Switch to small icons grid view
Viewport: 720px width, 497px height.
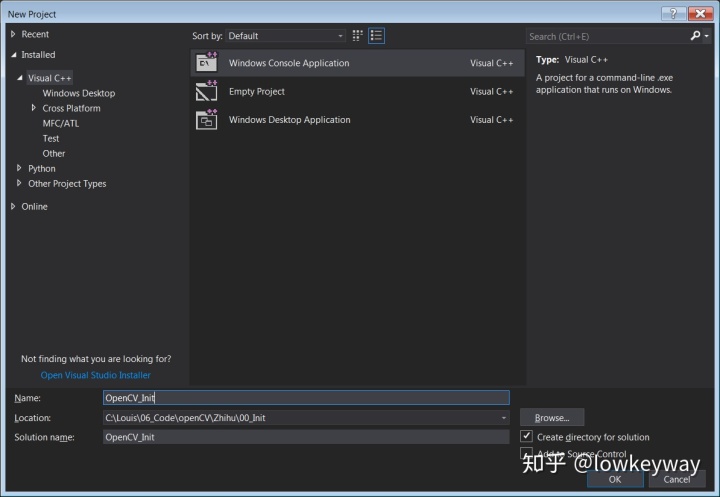click(357, 36)
